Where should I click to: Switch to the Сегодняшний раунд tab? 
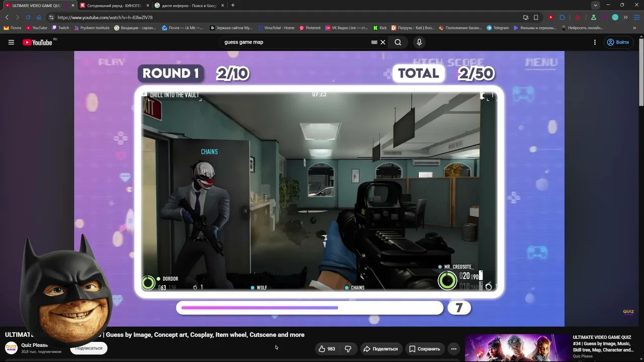(113, 6)
